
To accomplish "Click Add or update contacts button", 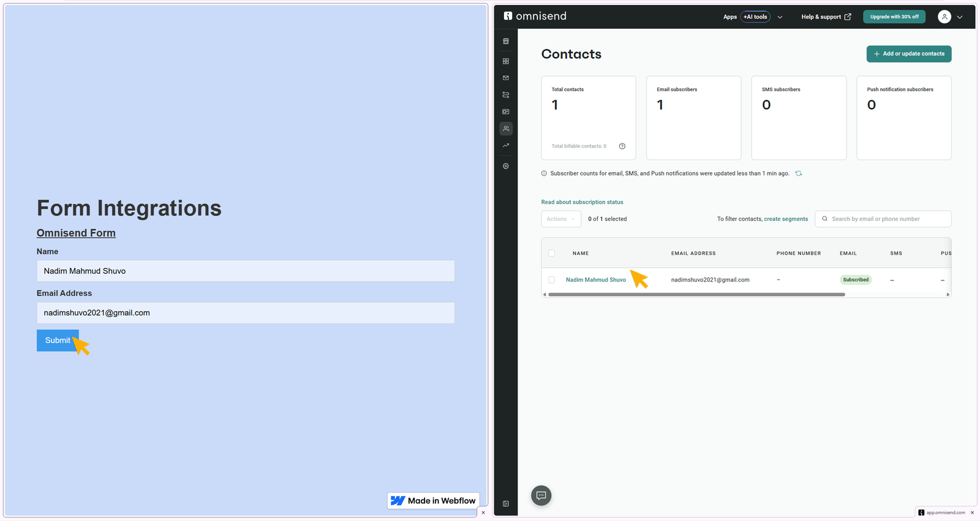I will tap(909, 54).
